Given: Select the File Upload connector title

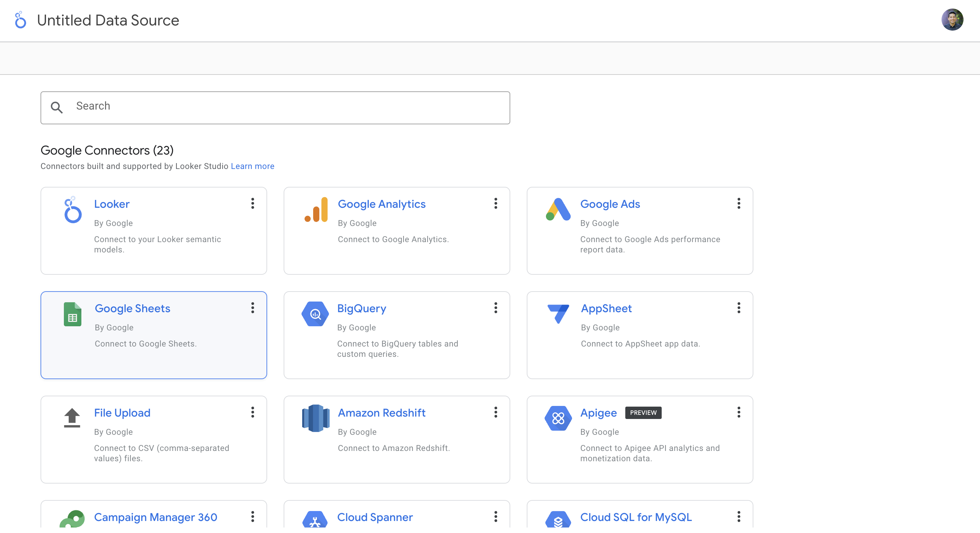Looking at the screenshot, I should (122, 413).
